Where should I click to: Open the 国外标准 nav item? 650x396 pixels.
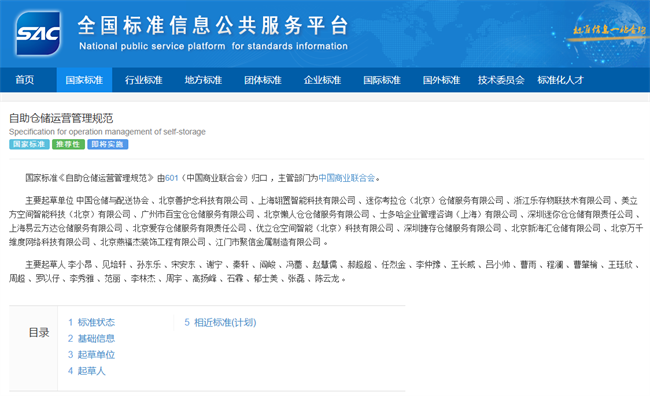point(441,80)
